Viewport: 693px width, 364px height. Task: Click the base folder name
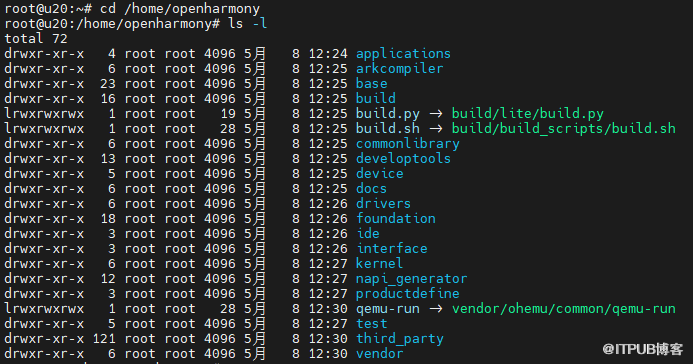coord(371,84)
